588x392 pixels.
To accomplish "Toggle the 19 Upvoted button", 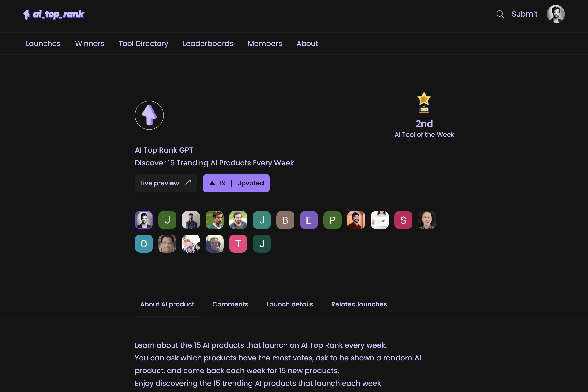I will pos(236,183).
